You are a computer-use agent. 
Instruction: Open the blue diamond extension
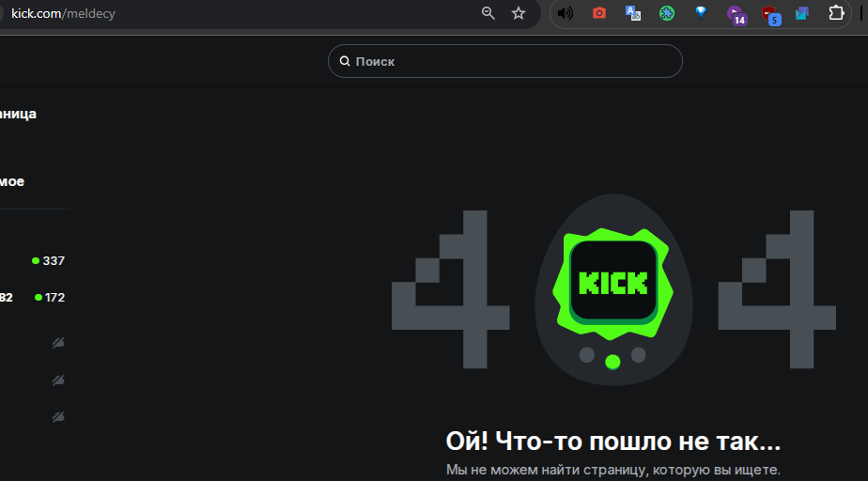[701, 13]
